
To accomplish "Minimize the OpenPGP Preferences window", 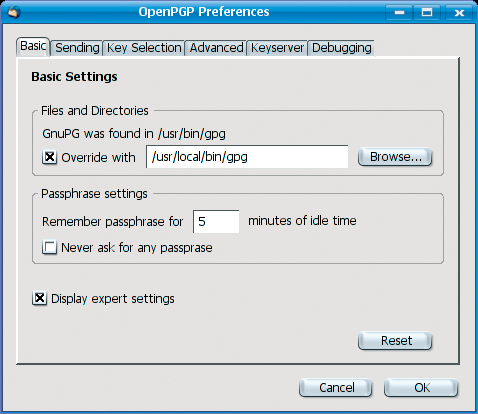I will coord(399,13).
